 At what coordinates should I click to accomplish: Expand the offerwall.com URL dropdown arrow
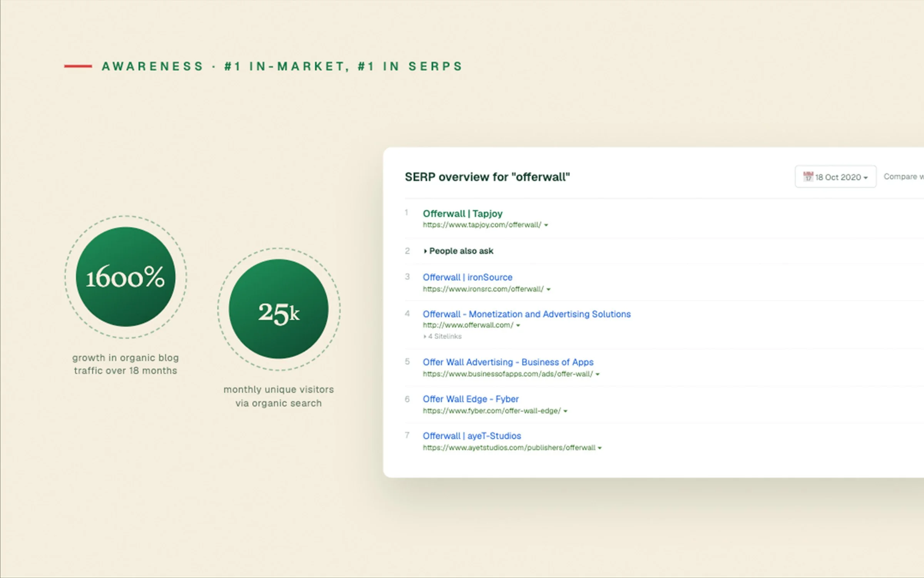518,325
